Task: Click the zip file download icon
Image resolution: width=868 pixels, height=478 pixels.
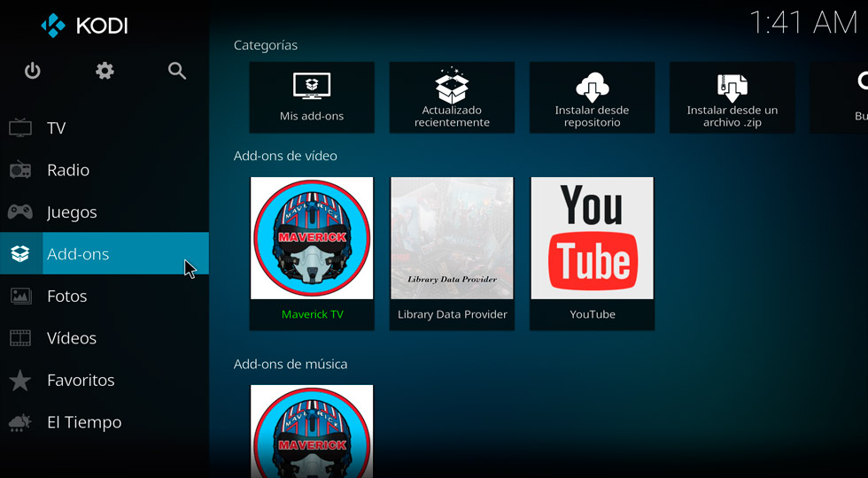Action: coord(732,88)
